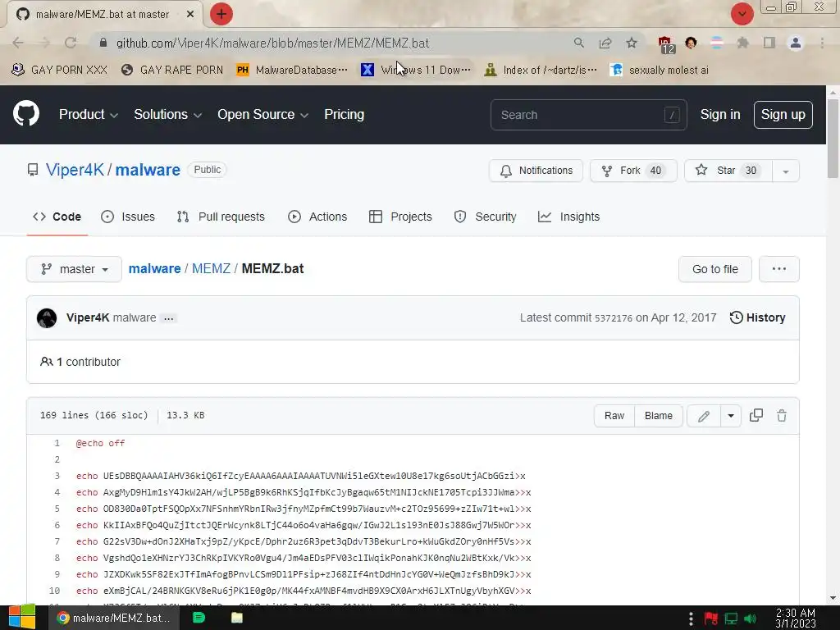Star the repository
Viewport: 840px width, 630px height.
[728, 171]
